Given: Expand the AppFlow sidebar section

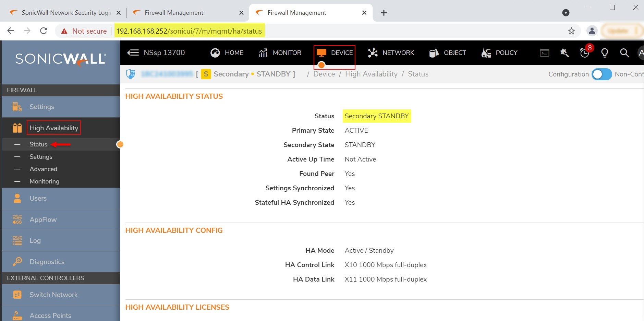Looking at the screenshot, I should 43,220.
